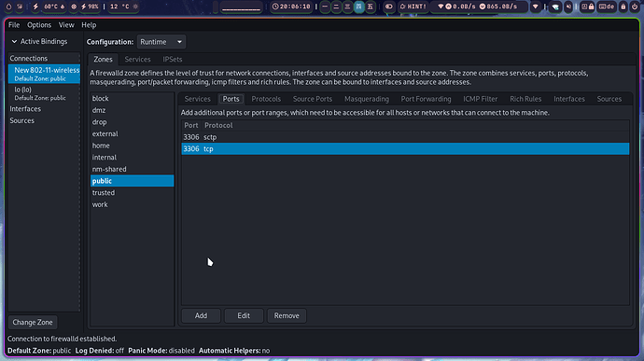The image size is (644, 361).
Task: Open the HINT! notification bell
Action: (413, 7)
